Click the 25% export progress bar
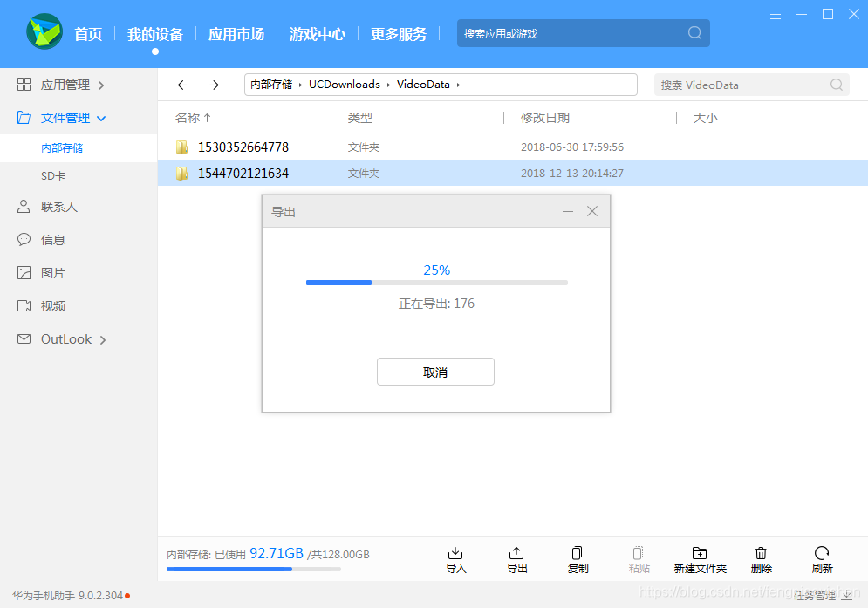The width and height of the screenshot is (868, 608). click(437, 283)
